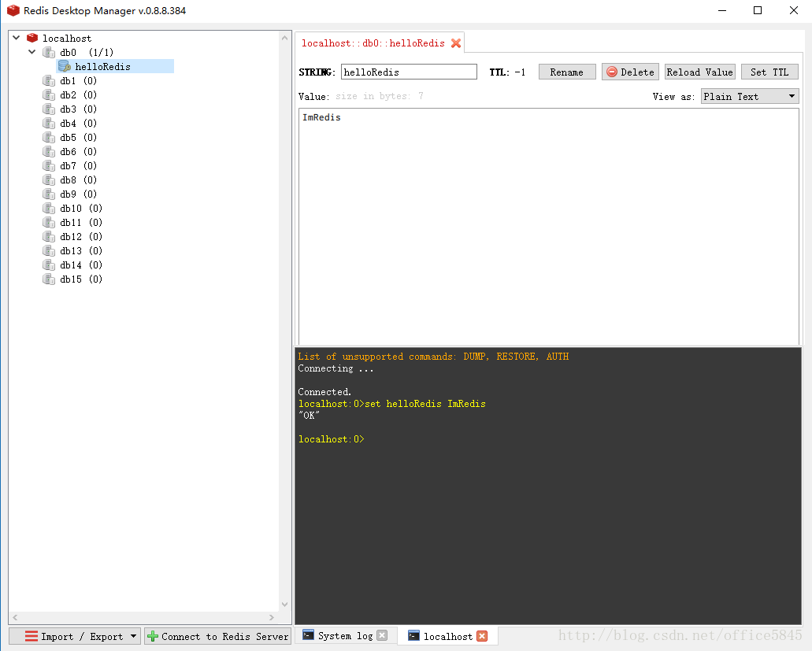Click inside the ImRedis value text area
Screen dimensions: 812x651
[548, 226]
